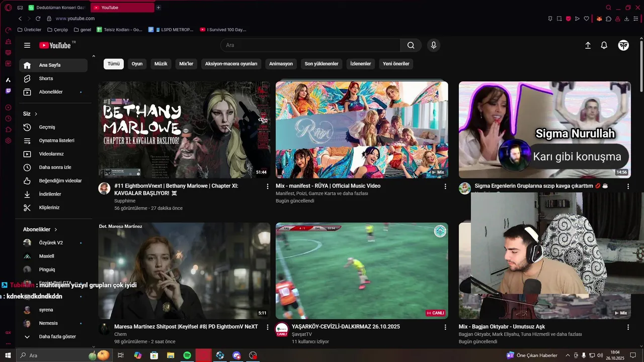Open the Twitch icon in Opera sidebar
This screenshot has height=362, width=644.
tap(8, 91)
